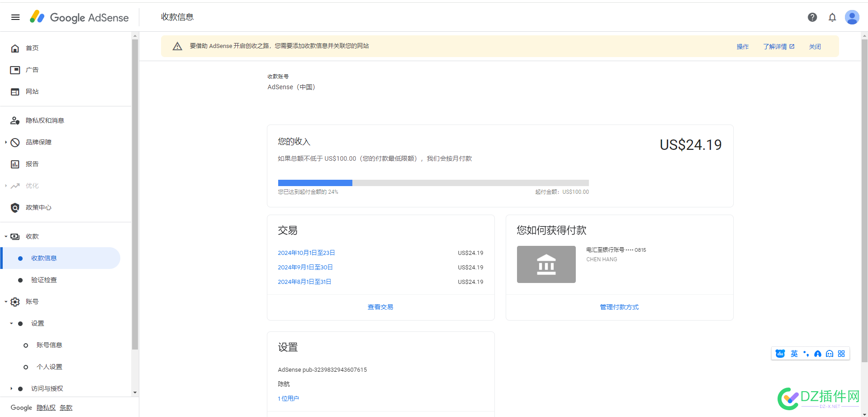
Task: Open the notifications bell
Action: pos(832,17)
